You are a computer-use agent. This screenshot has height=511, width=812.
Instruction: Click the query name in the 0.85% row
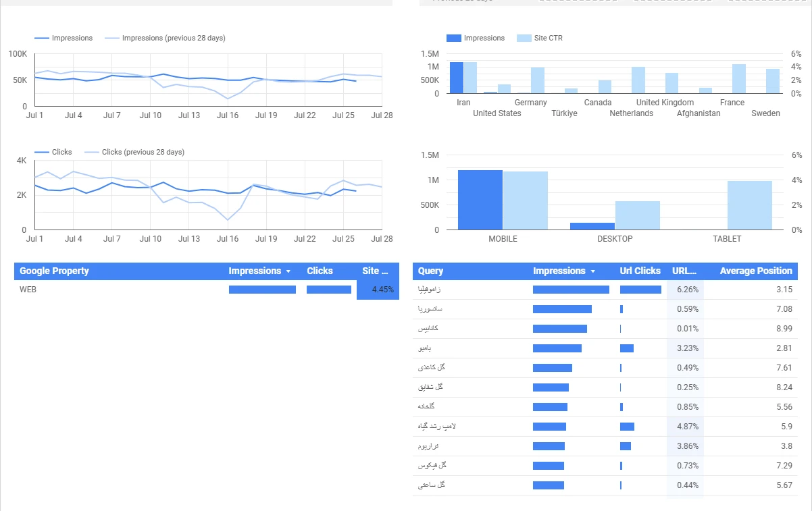426,407
